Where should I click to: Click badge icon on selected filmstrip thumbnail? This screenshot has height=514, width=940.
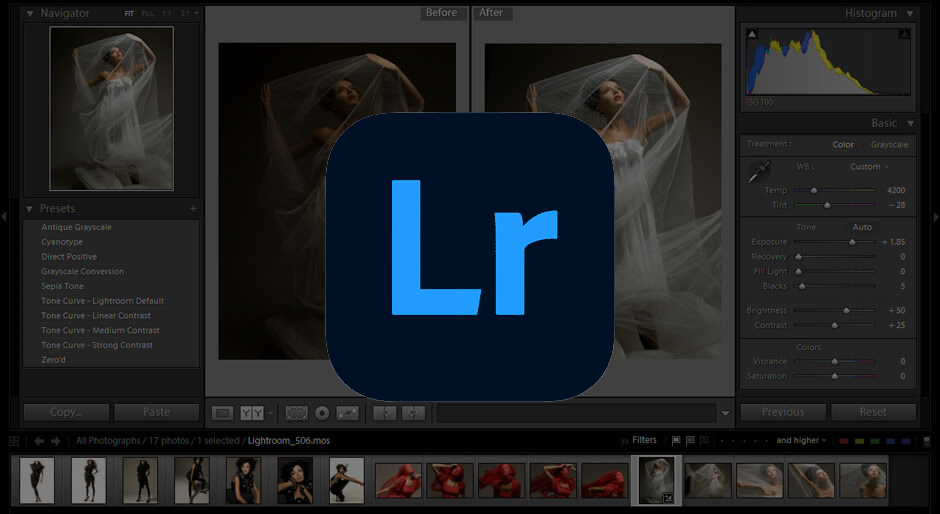(668, 498)
